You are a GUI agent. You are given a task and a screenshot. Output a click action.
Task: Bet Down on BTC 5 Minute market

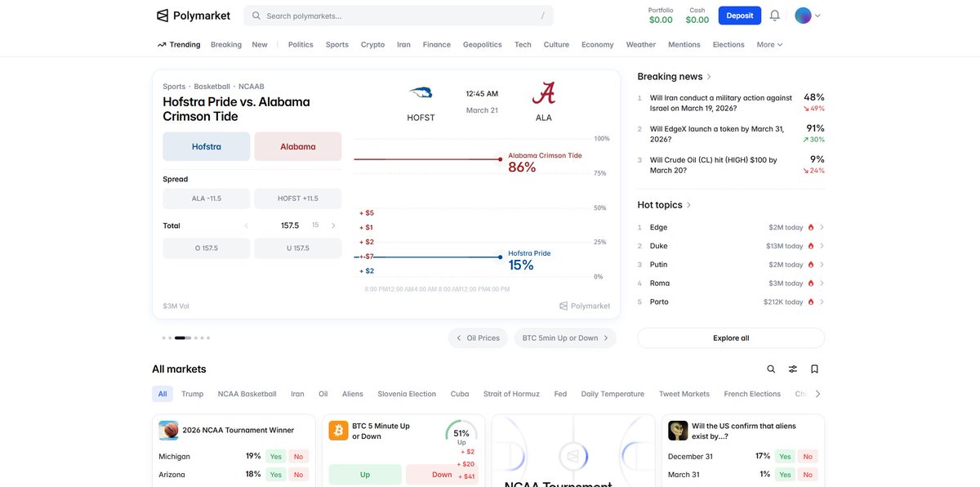(x=442, y=475)
